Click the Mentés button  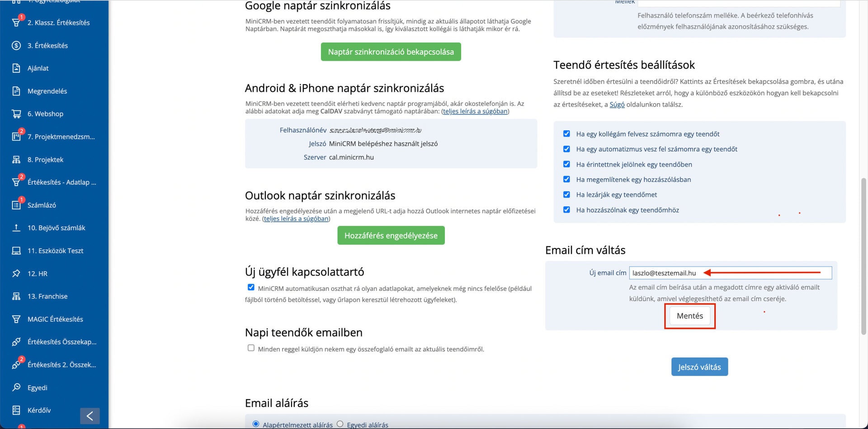click(x=690, y=316)
